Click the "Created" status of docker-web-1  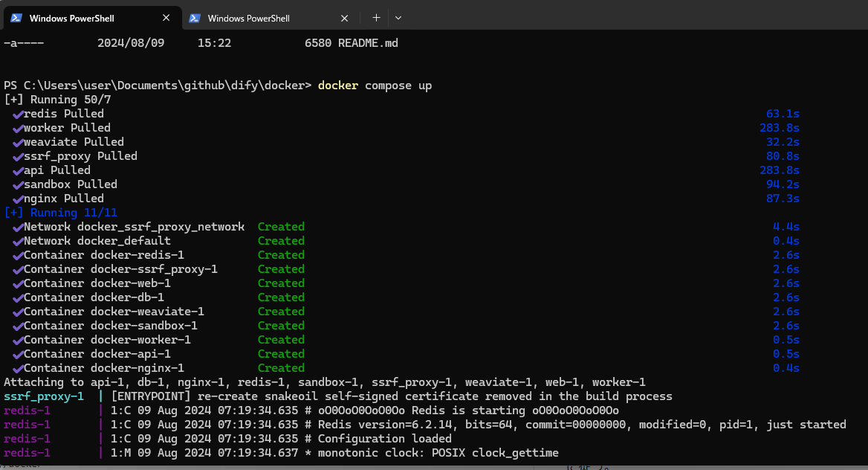click(x=281, y=283)
